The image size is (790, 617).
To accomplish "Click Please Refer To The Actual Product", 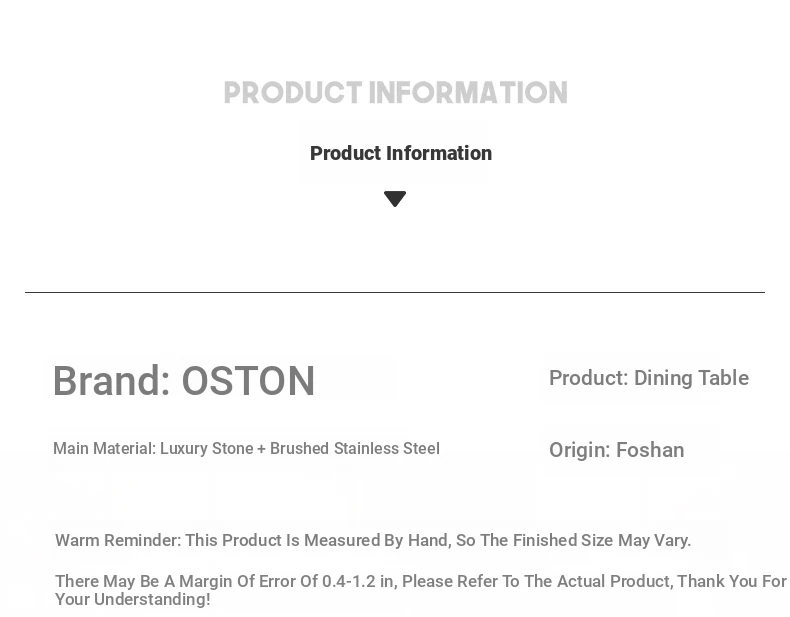I will click(535, 581).
